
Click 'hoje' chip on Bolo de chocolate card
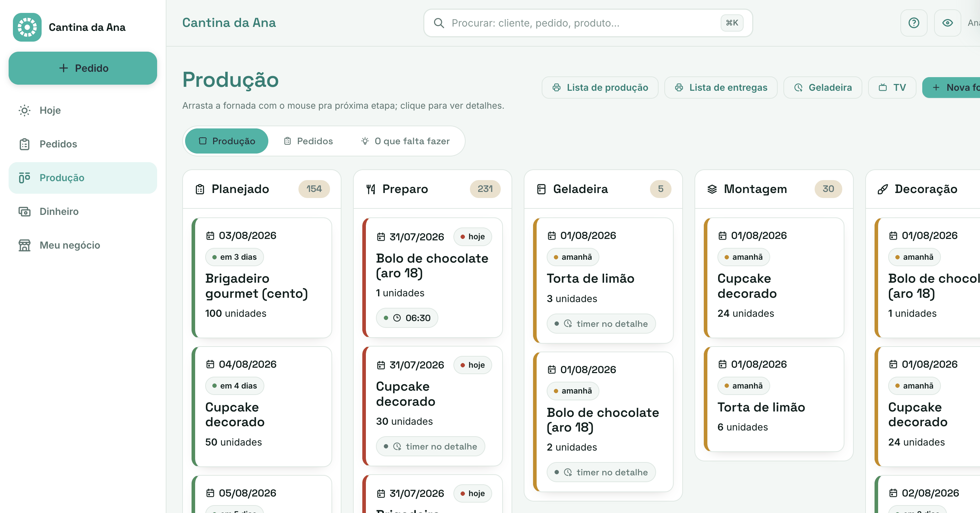[x=472, y=237]
